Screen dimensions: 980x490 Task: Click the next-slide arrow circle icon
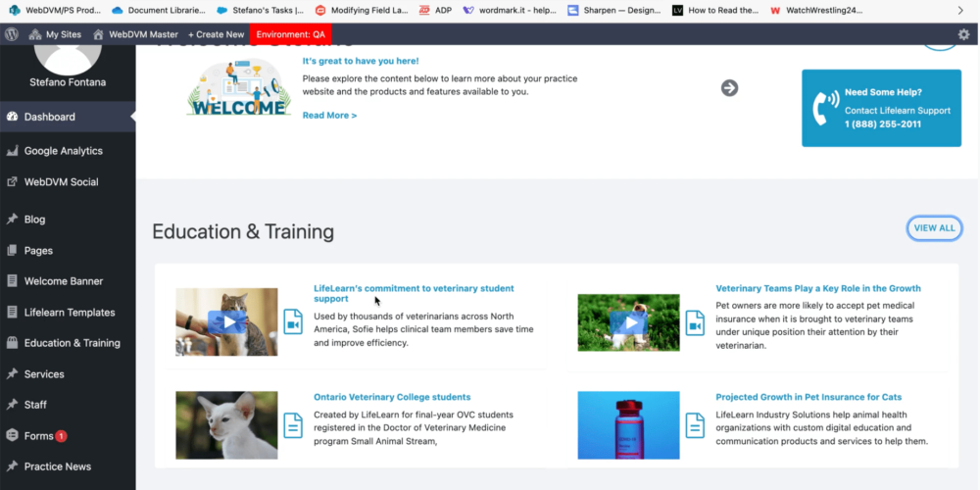[729, 88]
